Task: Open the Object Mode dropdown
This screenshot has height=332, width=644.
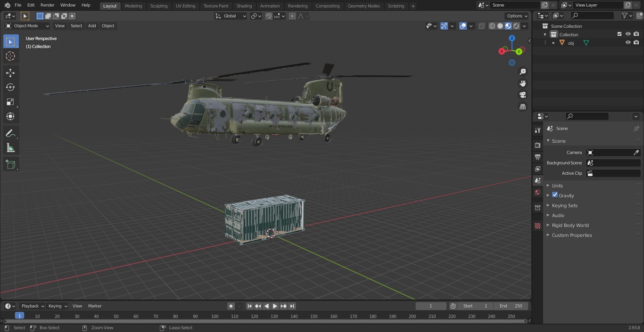Action: pos(27,26)
